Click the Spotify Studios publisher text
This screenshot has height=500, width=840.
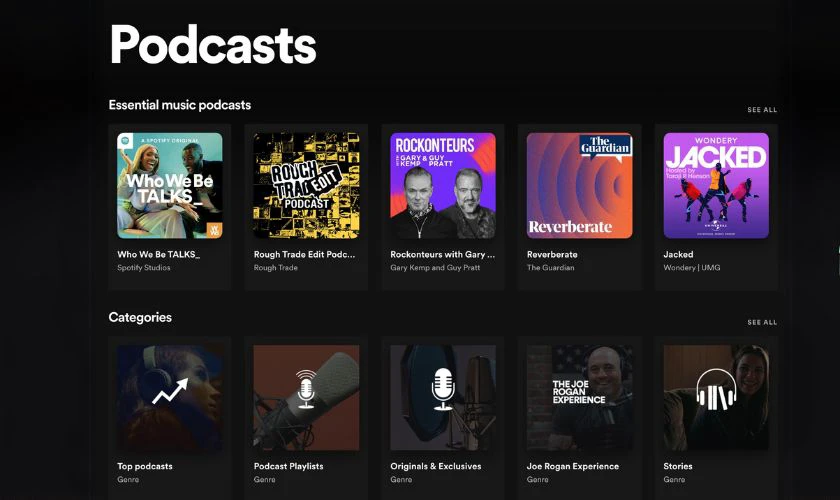144,267
